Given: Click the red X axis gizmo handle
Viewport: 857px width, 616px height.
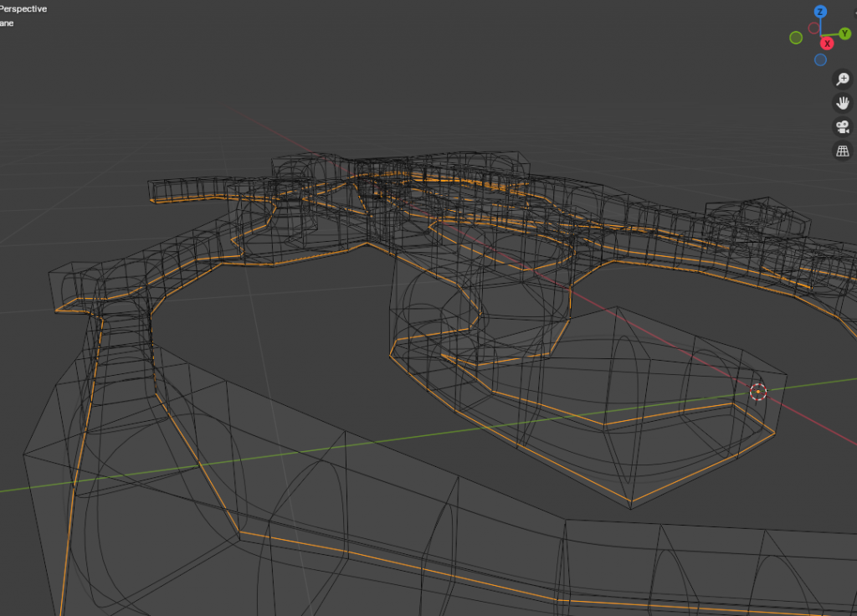Looking at the screenshot, I should pos(827,44).
